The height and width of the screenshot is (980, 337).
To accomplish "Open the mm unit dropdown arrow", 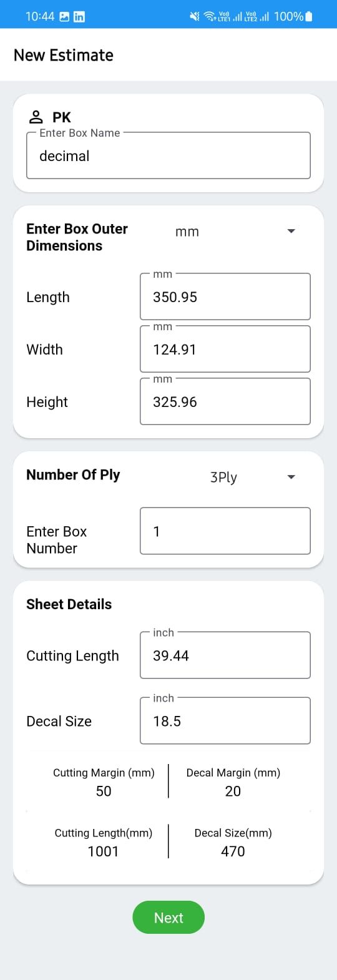I will [x=291, y=231].
